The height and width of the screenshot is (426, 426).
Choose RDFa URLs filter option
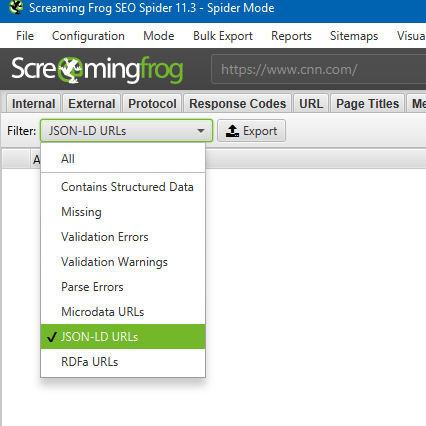[x=123, y=362]
